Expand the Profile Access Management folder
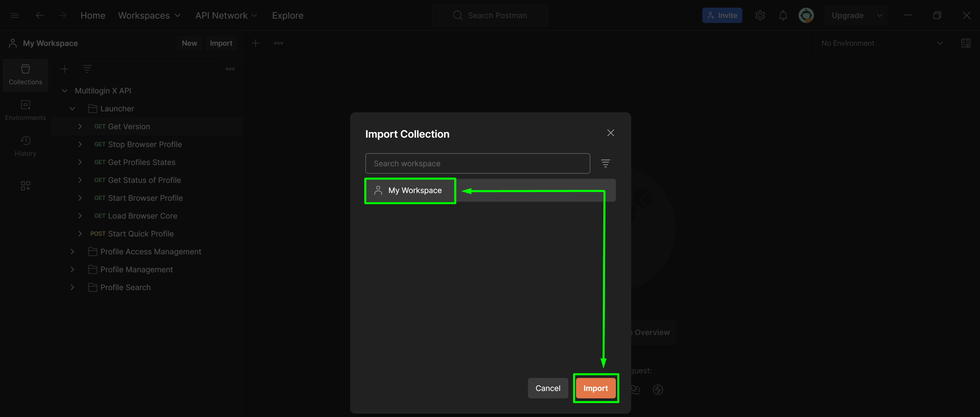 pyautogui.click(x=72, y=252)
